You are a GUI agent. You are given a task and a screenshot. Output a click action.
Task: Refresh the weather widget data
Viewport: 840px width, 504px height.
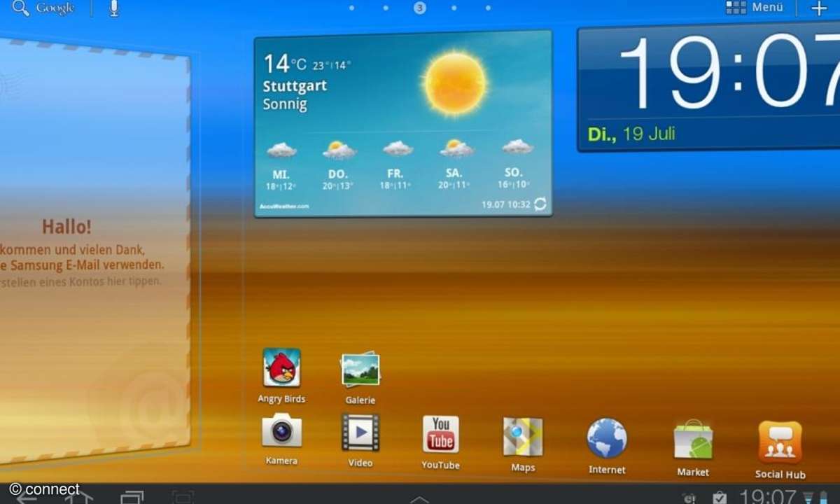tap(540, 204)
